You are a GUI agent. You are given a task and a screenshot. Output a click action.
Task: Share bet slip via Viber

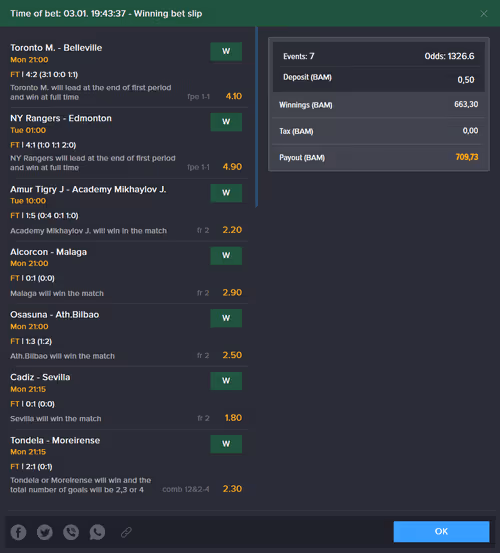pos(71,532)
